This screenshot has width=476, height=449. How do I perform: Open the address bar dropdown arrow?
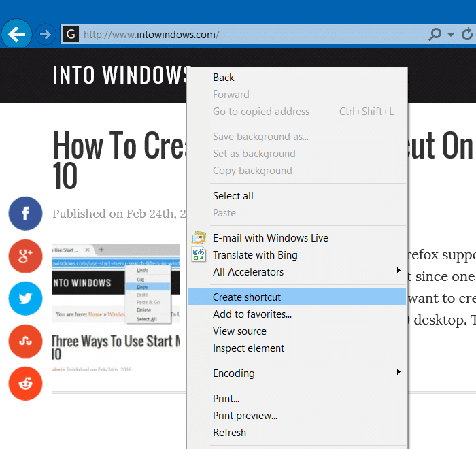click(451, 35)
